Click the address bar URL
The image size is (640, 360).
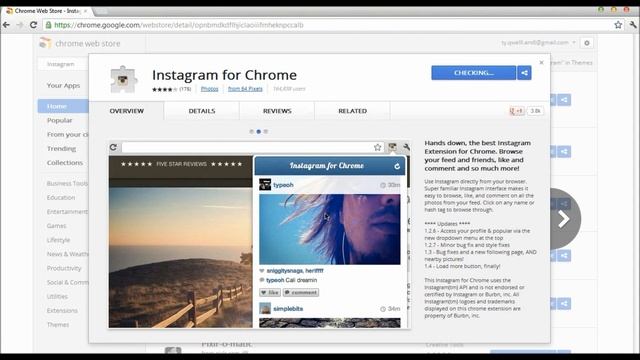point(179,25)
